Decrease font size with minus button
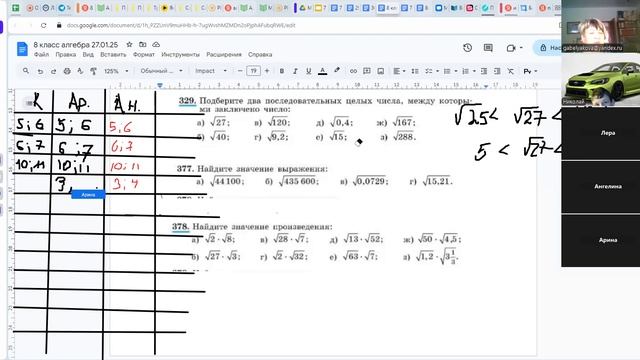This screenshot has width=640, height=360. (x=240, y=71)
